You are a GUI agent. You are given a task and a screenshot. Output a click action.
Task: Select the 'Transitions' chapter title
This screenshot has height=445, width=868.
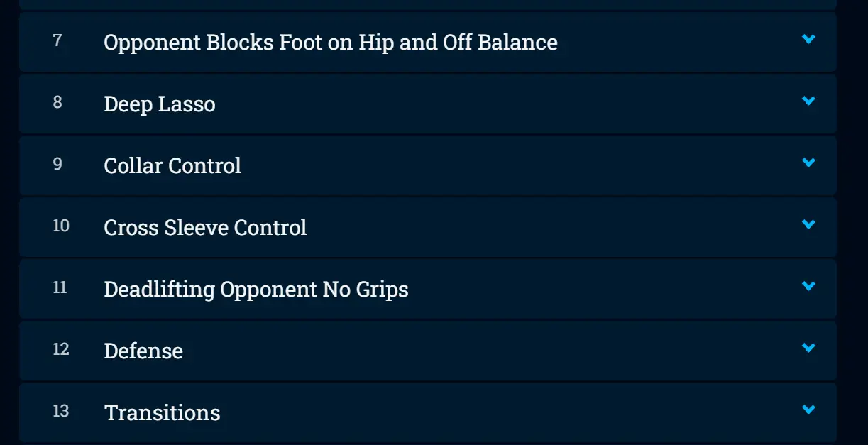(162, 413)
